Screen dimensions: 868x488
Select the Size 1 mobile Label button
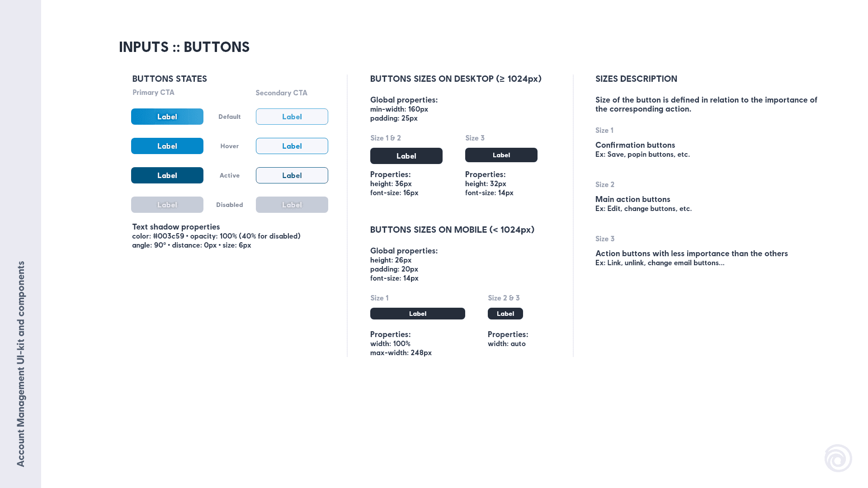[417, 313]
